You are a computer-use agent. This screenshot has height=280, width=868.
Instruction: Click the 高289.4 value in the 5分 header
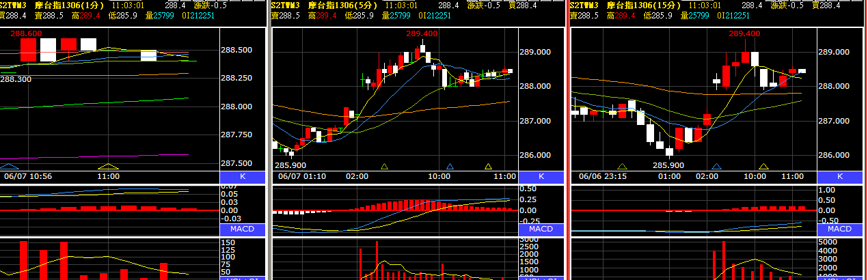pos(323,14)
